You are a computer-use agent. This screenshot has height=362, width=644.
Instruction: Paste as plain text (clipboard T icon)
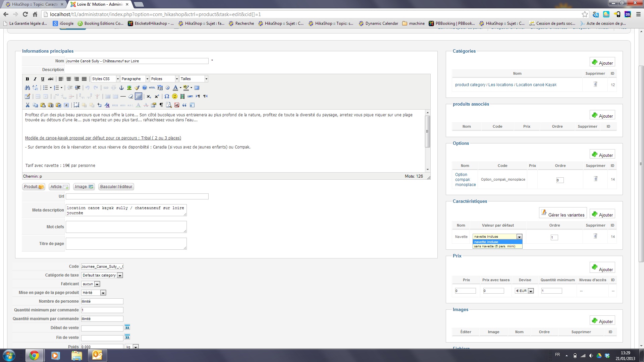pos(51,105)
